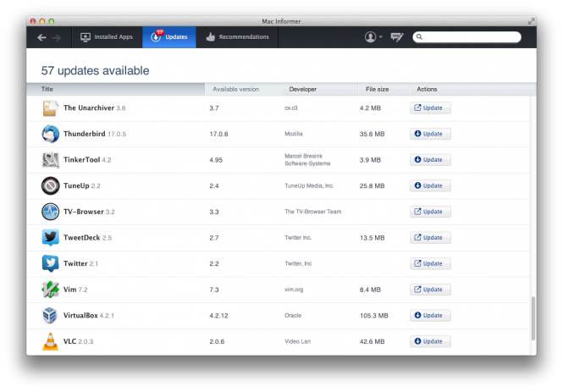This screenshot has width=563, height=392.
Task: Select the TweetDeck title text
Action: 81,237
